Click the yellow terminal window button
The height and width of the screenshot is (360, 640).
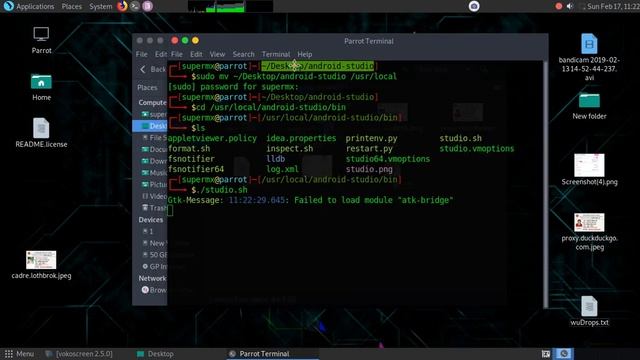click(x=195, y=40)
